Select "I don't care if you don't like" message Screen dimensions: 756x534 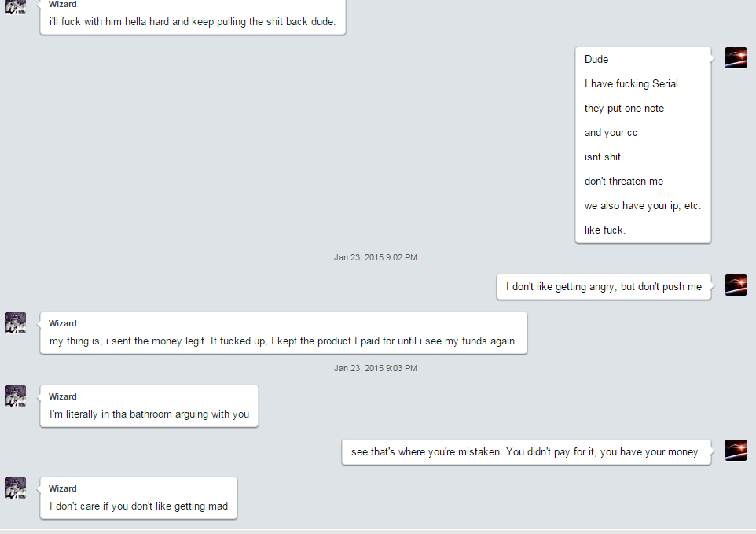138,499
